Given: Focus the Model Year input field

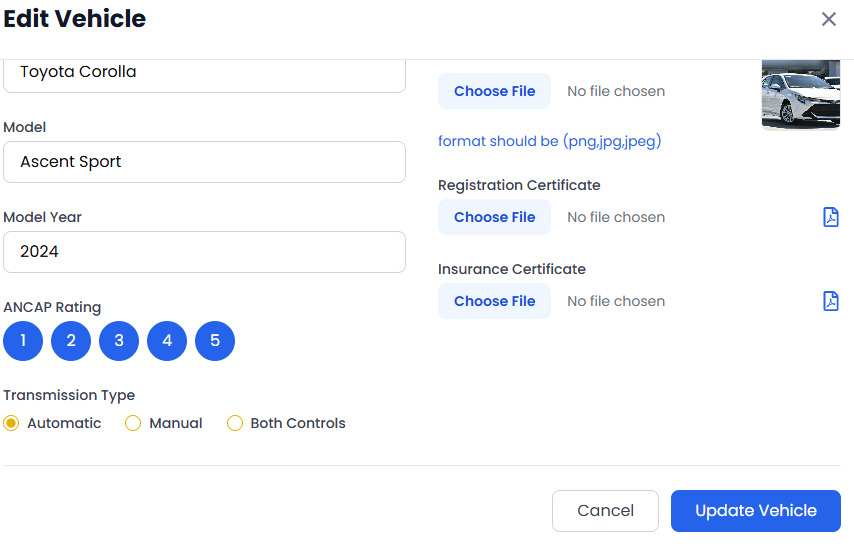Looking at the screenshot, I should [204, 252].
